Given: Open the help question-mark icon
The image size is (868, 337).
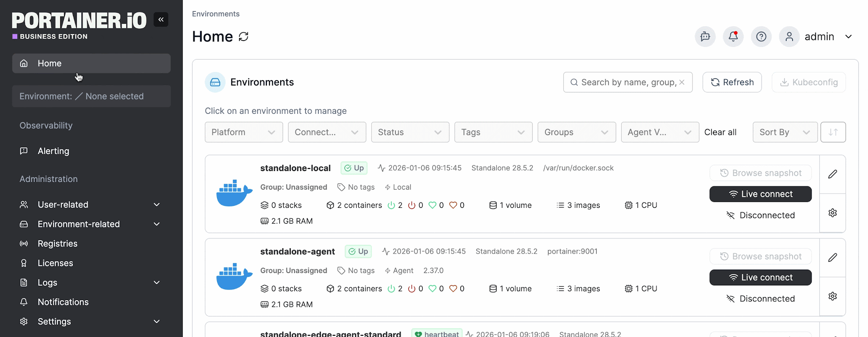Looking at the screenshot, I should 761,36.
